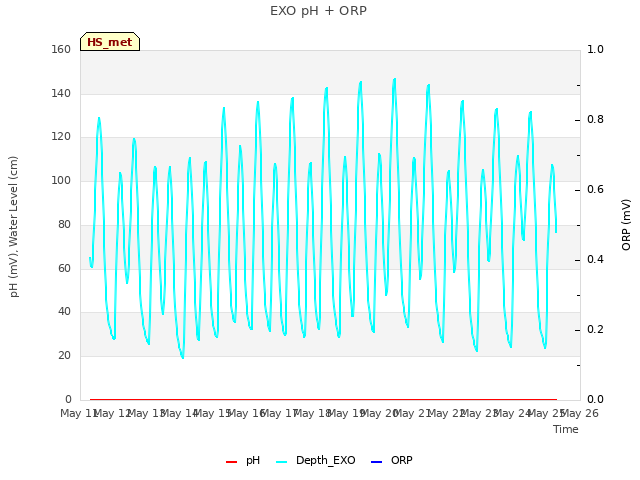Click the 80 tick on left axis
640x480 pixels.
64,224
